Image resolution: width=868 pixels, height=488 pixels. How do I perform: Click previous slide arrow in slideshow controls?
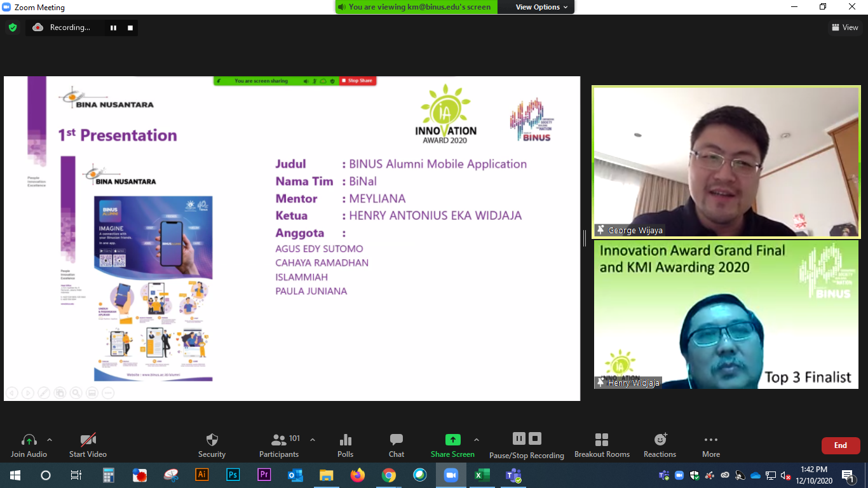coord(11,393)
